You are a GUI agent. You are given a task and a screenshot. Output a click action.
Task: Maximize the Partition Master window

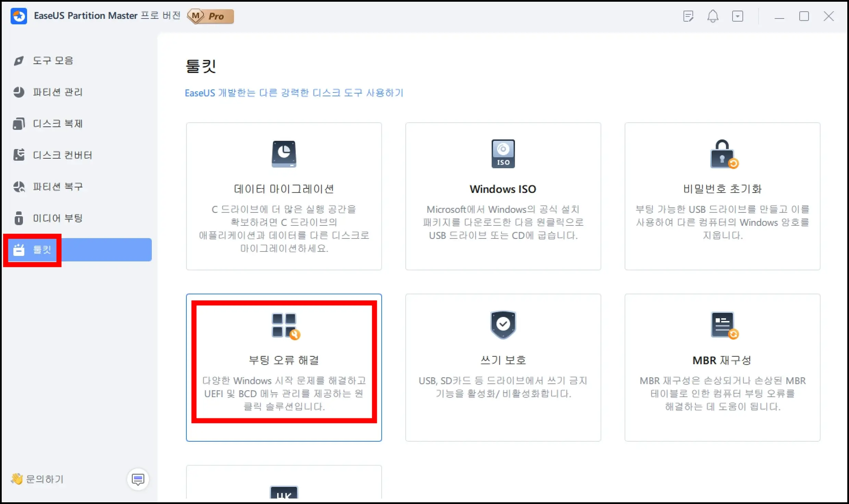804,16
